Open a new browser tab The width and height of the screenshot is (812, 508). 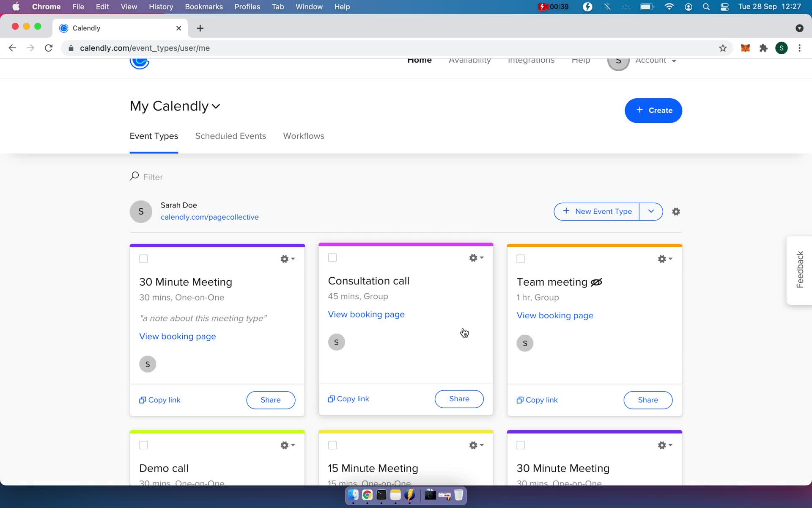click(x=200, y=28)
